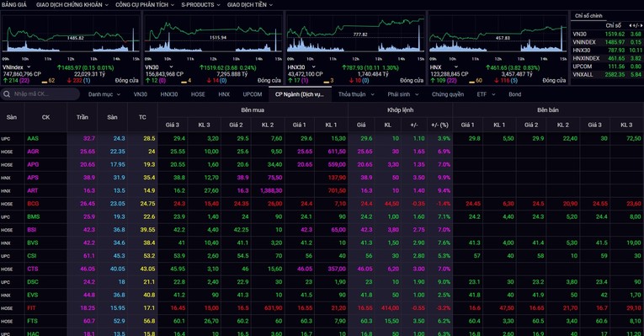Open the HNX30 chart selector dropdown
This screenshot has width=644, height=336.
(313, 67)
